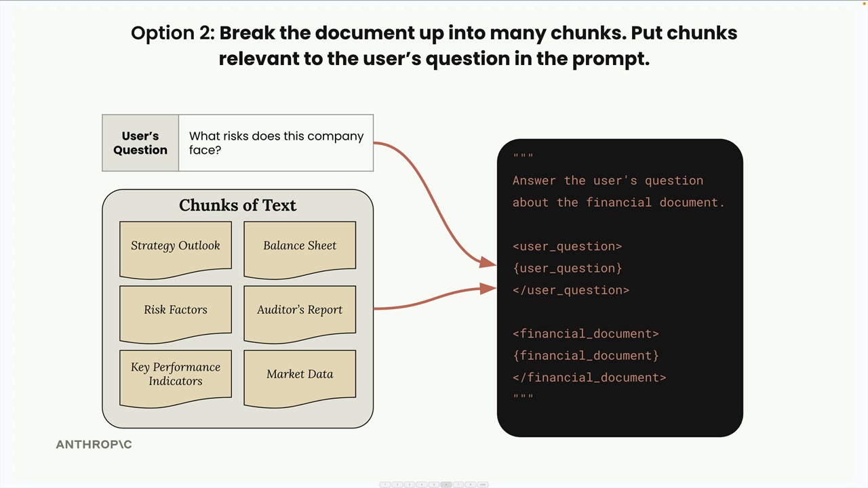Click the upper arrowhead pointing at user_question

[488, 263]
